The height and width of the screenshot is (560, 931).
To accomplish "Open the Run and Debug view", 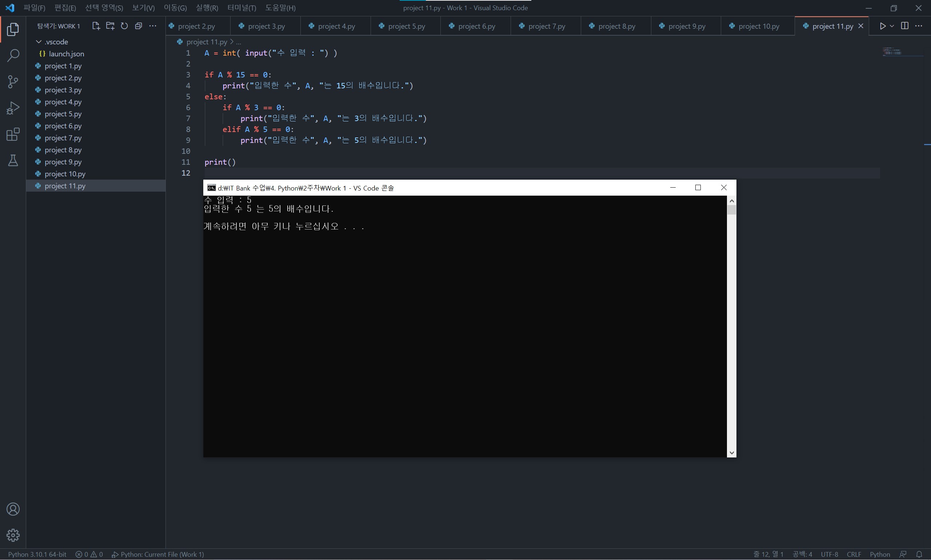I will click(13, 108).
